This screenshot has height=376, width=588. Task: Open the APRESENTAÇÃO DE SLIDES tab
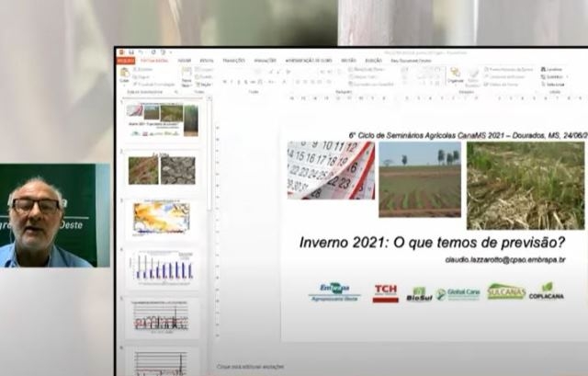pos(309,61)
